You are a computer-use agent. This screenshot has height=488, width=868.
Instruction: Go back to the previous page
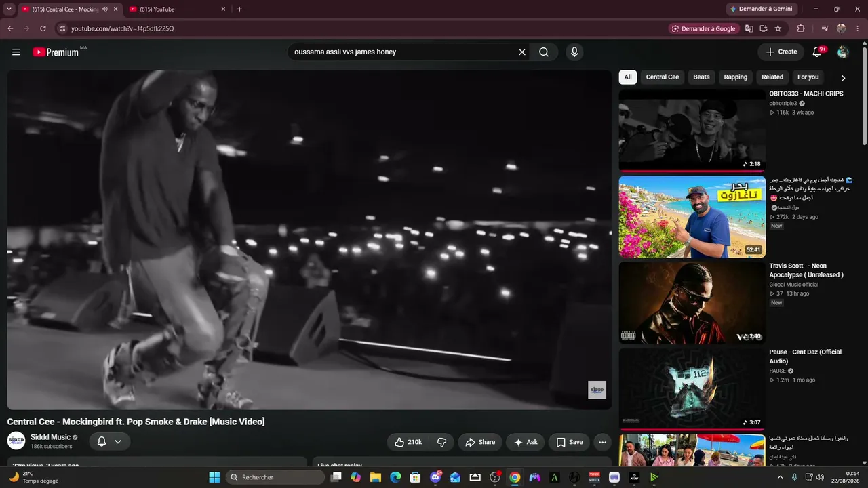[x=10, y=28]
